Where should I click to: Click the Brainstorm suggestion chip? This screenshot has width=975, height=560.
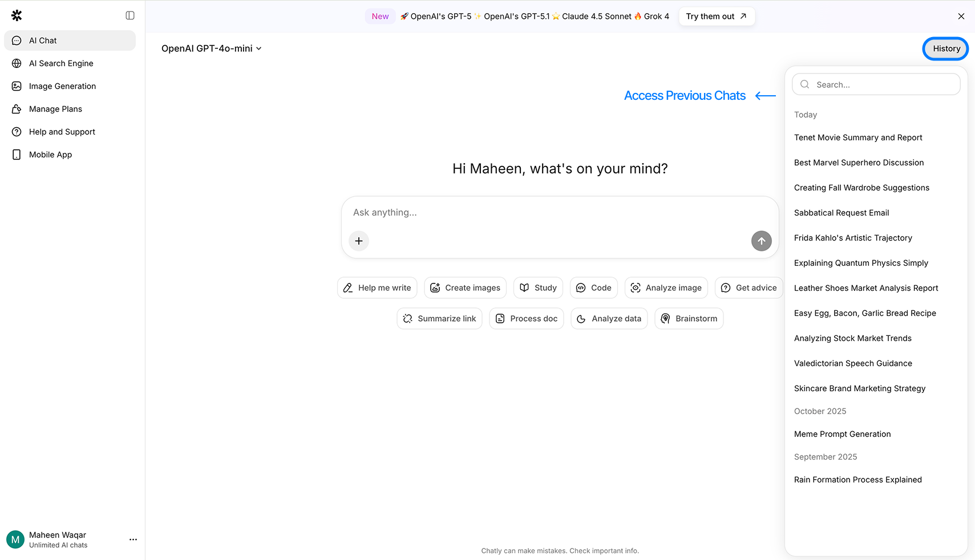point(689,319)
